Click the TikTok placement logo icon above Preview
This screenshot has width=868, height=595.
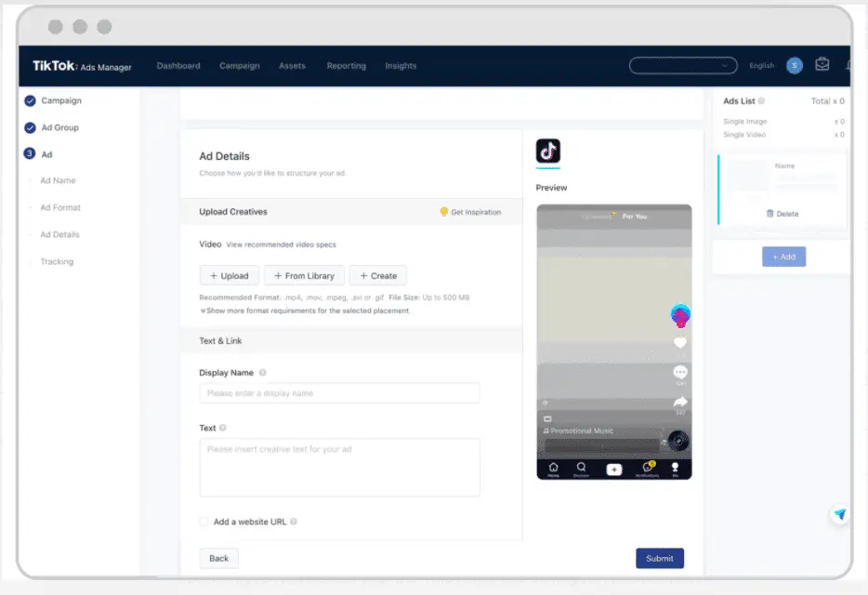point(548,152)
